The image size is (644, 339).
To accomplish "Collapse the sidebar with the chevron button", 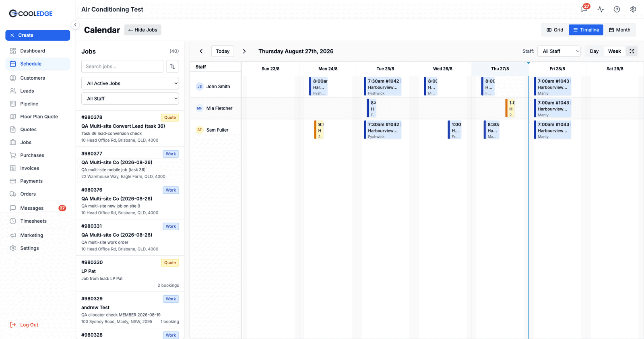I will click(75, 25).
